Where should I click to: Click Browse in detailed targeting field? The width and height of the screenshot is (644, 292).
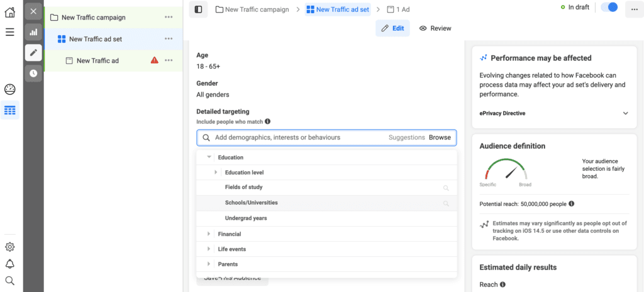point(440,138)
